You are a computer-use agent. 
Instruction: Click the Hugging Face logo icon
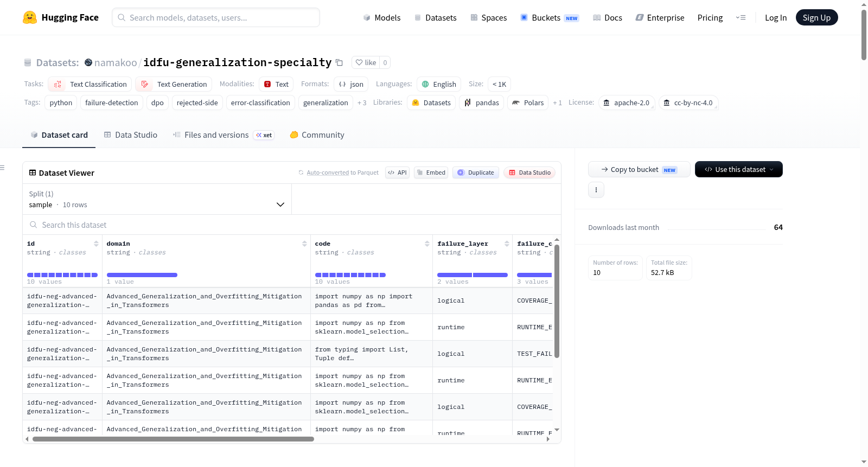click(x=30, y=17)
